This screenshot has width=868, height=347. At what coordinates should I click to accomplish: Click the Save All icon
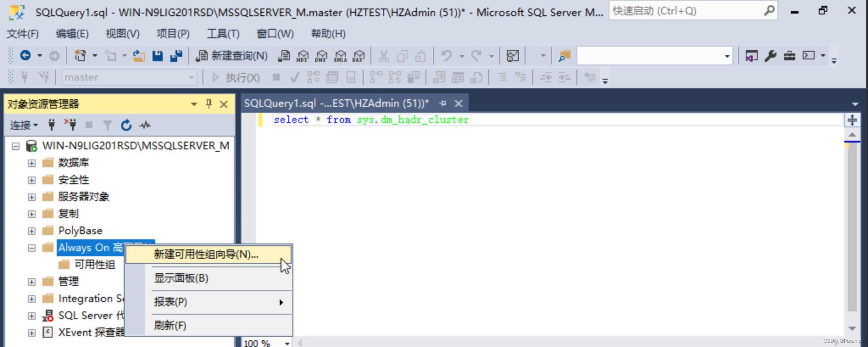point(176,56)
